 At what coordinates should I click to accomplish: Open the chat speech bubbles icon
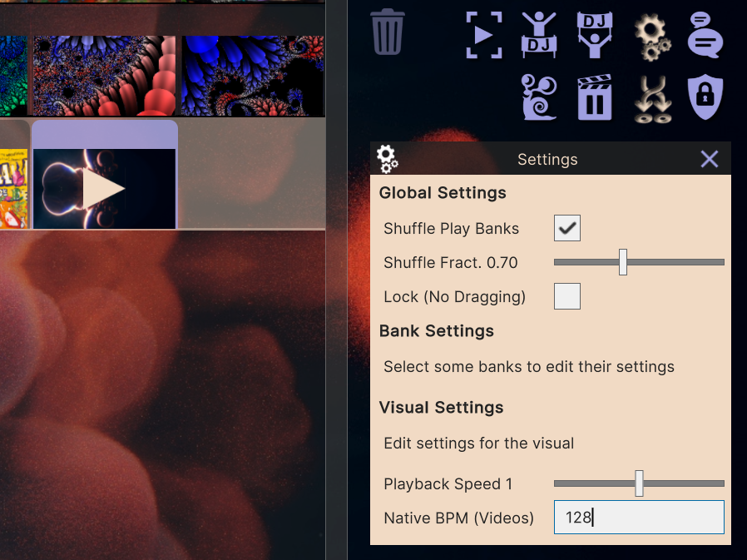705,35
